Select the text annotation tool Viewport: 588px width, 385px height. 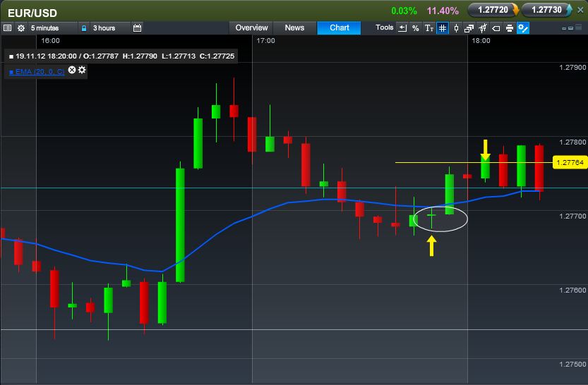428,28
